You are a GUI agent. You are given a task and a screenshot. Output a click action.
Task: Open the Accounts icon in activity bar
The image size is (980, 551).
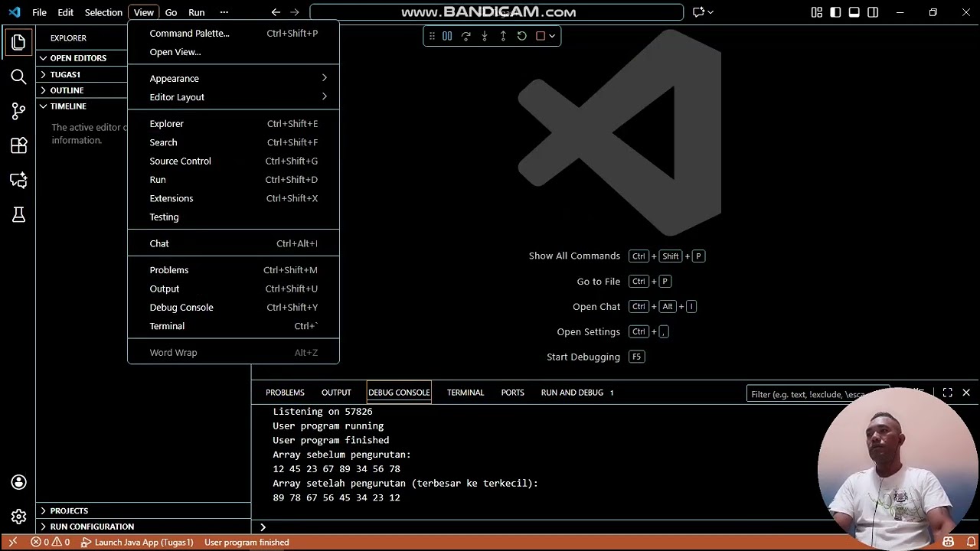coord(18,482)
